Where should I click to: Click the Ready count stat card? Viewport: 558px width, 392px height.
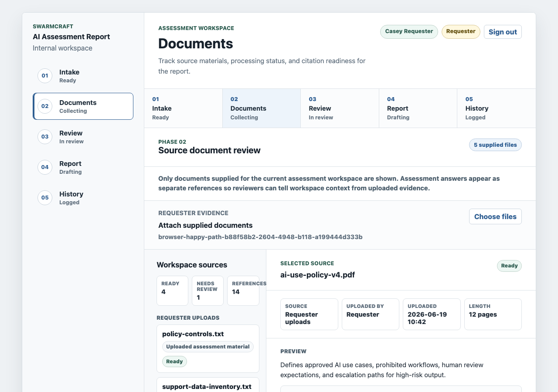[x=172, y=291]
